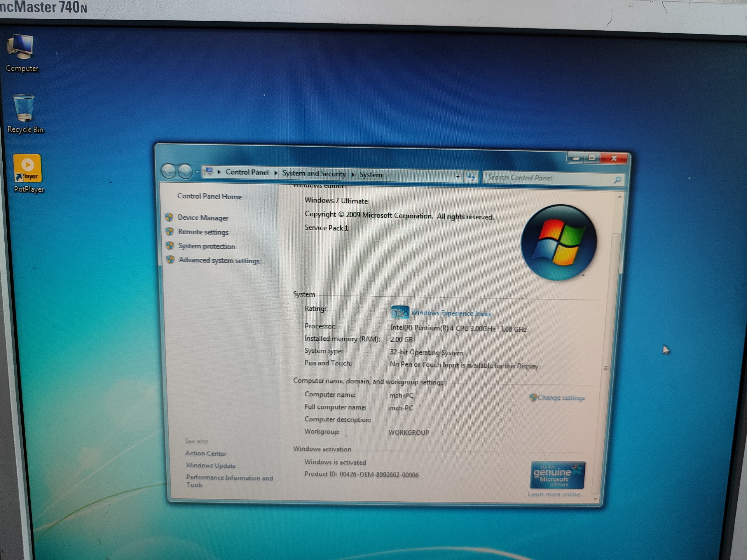The image size is (747, 560).
Task: Open Windows Update link
Action: (211, 466)
